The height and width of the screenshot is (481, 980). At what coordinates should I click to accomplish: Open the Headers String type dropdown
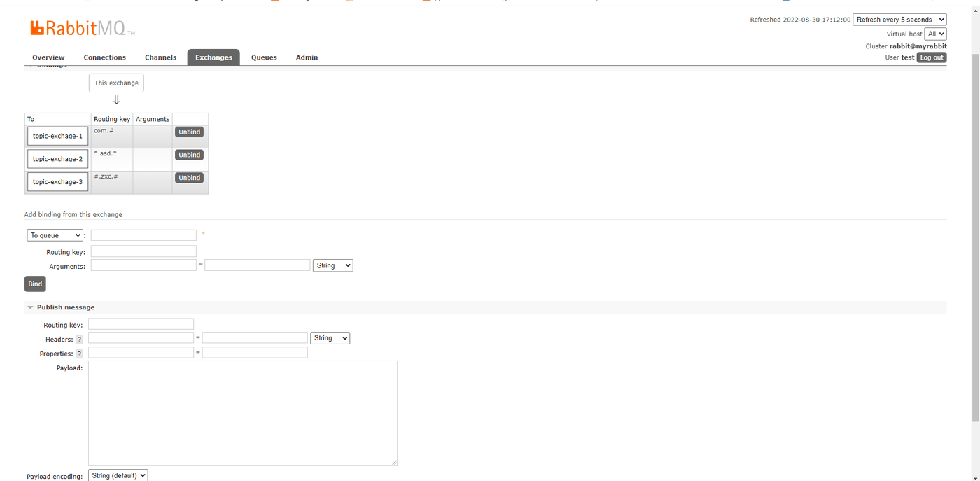(x=330, y=338)
